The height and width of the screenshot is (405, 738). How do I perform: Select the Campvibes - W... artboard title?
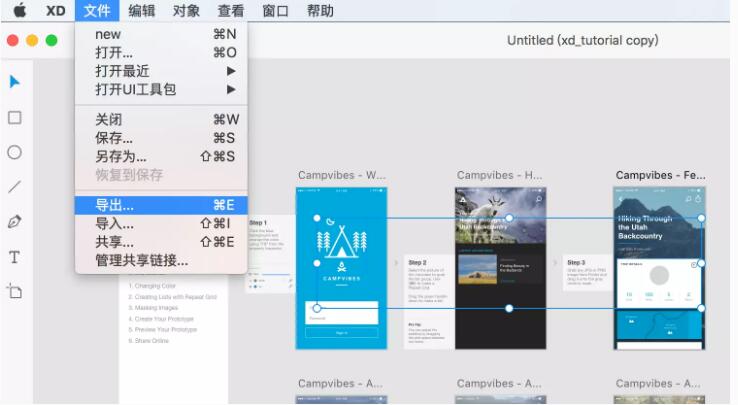pos(342,175)
